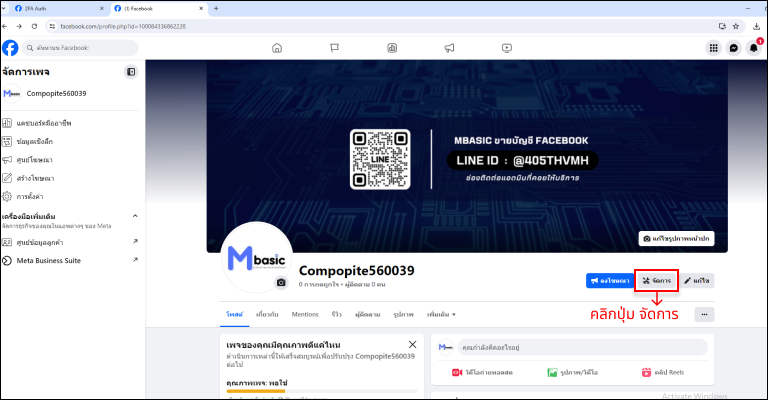Click the Facebook logo icon
The width and height of the screenshot is (768, 400).
[x=10, y=48]
